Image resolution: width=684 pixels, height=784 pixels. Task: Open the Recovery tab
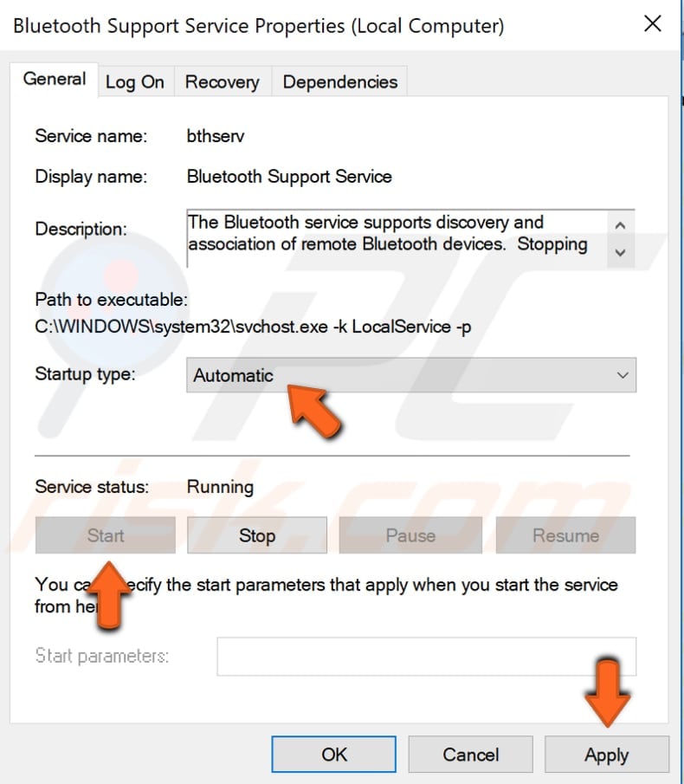222,81
